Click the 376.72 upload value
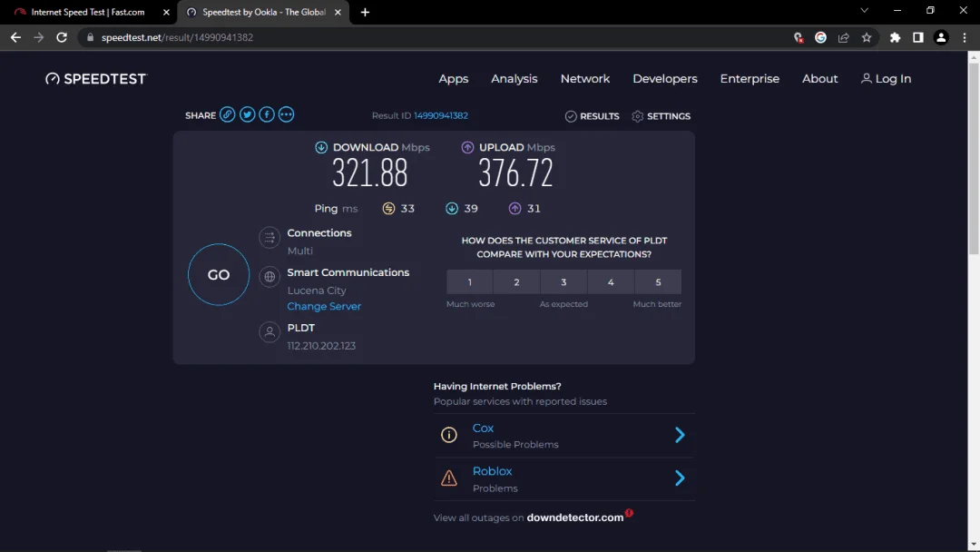This screenshot has width=980, height=552. pos(515,173)
